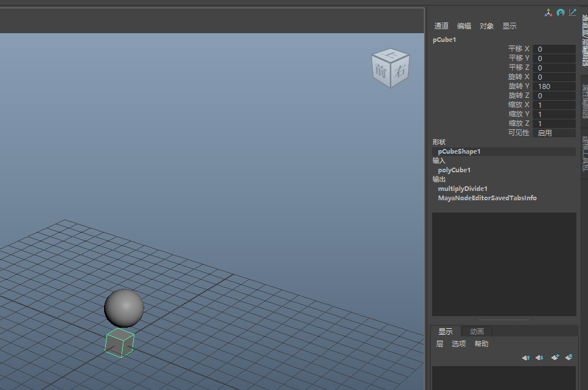Click the 缩放 Y value field
Viewport: 588px width, 390px height.
[x=554, y=115]
